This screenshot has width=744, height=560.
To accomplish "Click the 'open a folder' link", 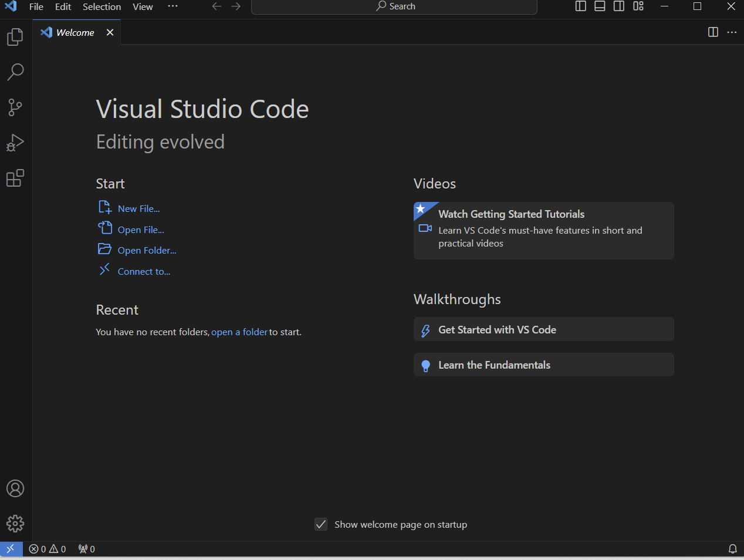I will (x=239, y=332).
